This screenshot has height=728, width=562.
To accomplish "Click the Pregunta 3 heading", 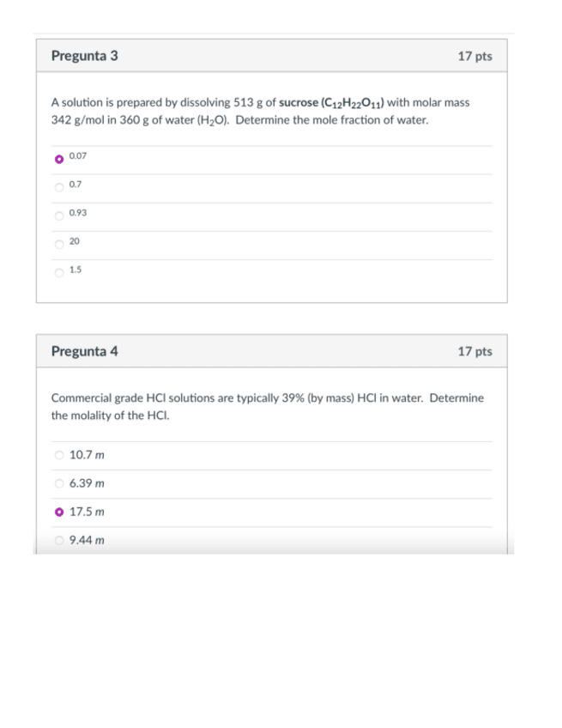I will [x=84, y=56].
